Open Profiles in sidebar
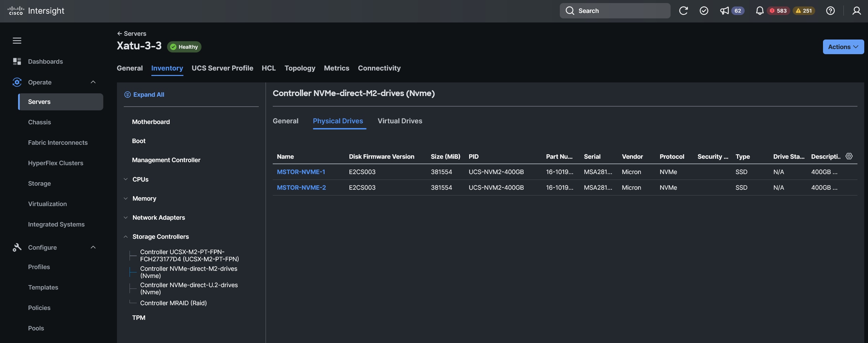The height and width of the screenshot is (343, 868). [39, 267]
